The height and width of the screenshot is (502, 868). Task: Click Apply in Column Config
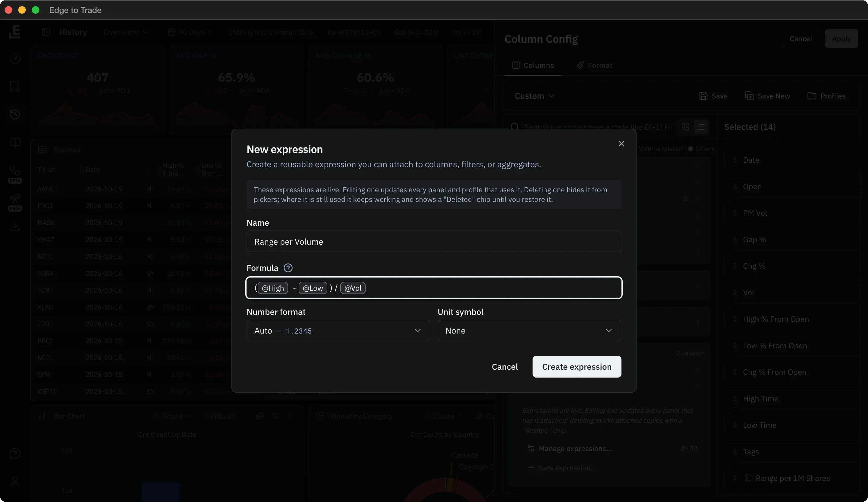point(841,39)
